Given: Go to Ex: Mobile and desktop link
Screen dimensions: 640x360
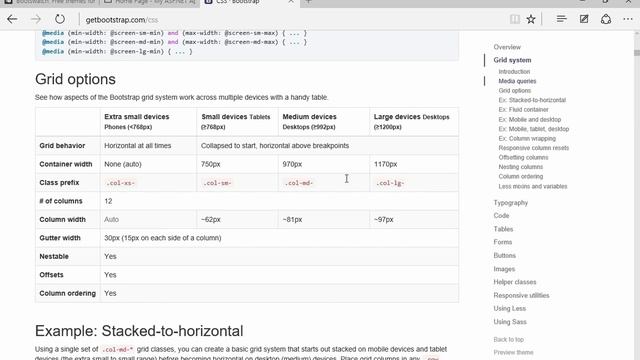Looking at the screenshot, I should (x=530, y=120).
